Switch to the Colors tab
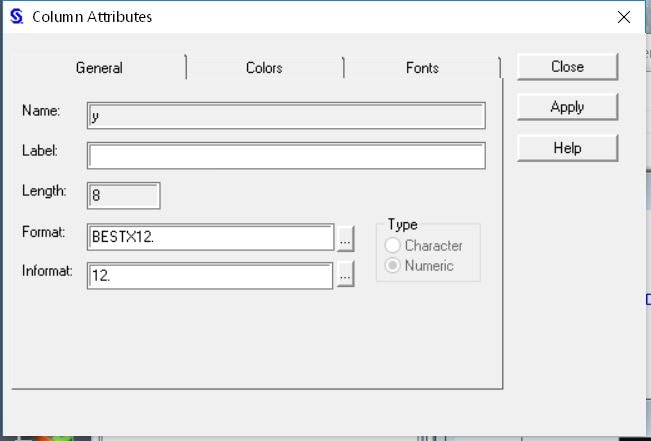 point(264,68)
